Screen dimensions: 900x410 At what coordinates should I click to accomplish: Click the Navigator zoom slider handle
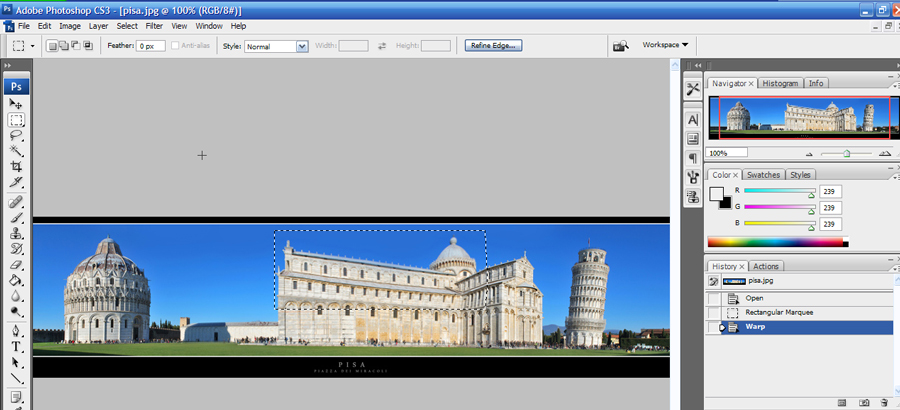846,153
